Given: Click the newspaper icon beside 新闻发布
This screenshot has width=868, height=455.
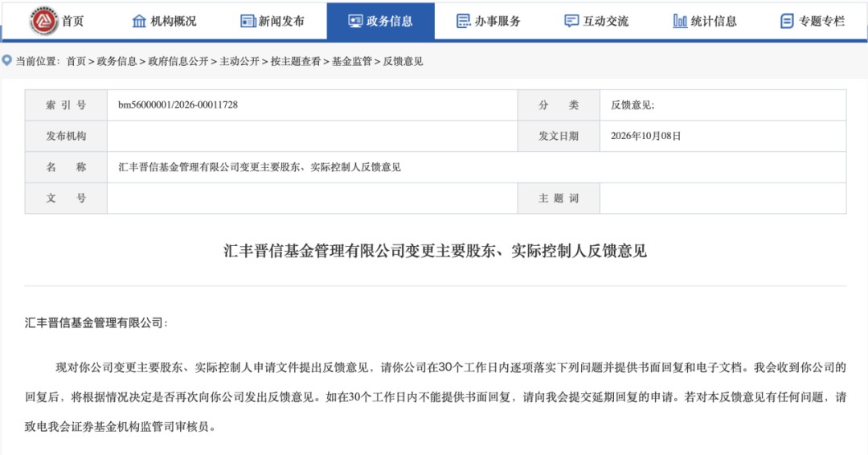Looking at the screenshot, I should point(248,21).
